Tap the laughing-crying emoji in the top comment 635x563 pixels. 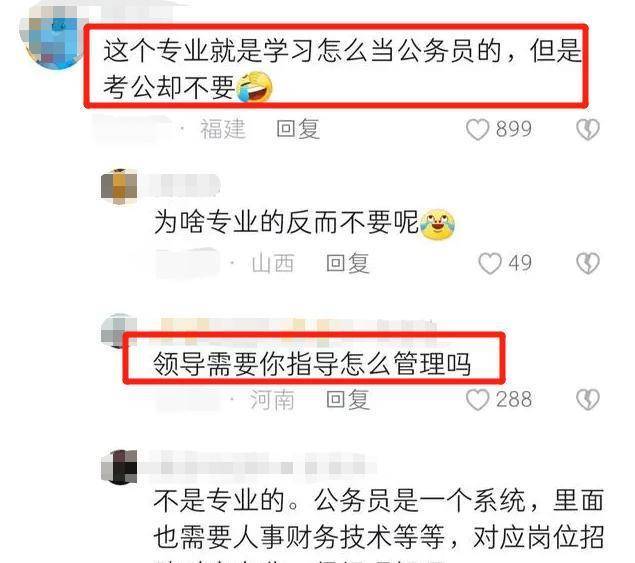pos(254,86)
